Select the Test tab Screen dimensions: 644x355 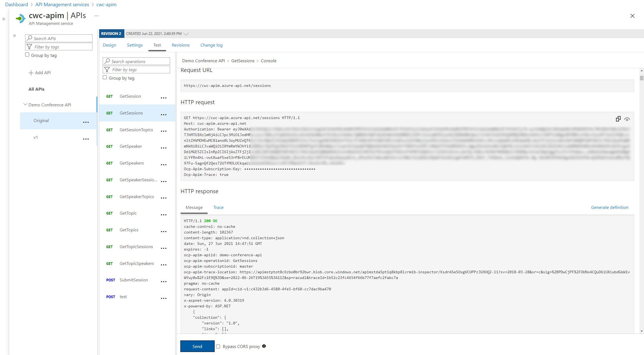pos(157,45)
